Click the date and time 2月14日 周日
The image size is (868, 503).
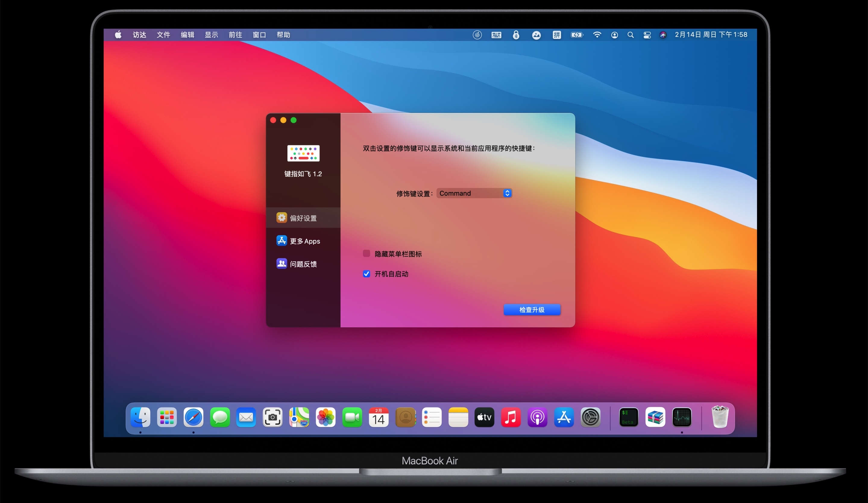point(711,35)
